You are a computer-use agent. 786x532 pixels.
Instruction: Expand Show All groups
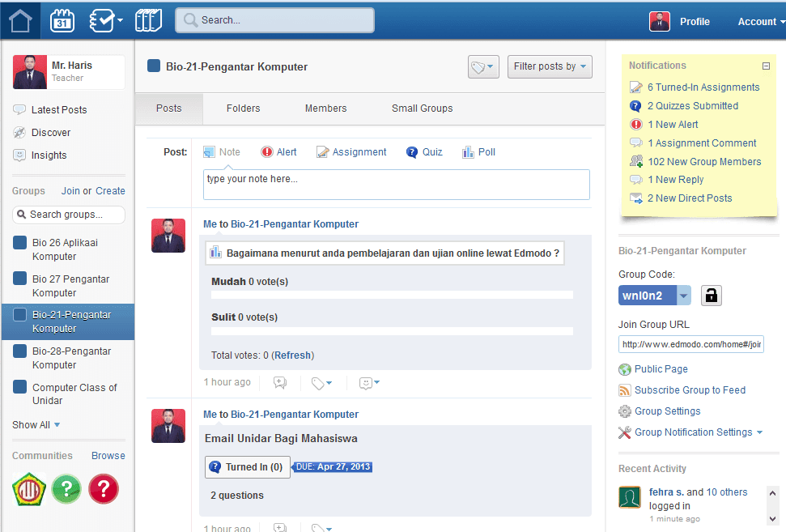click(36, 424)
